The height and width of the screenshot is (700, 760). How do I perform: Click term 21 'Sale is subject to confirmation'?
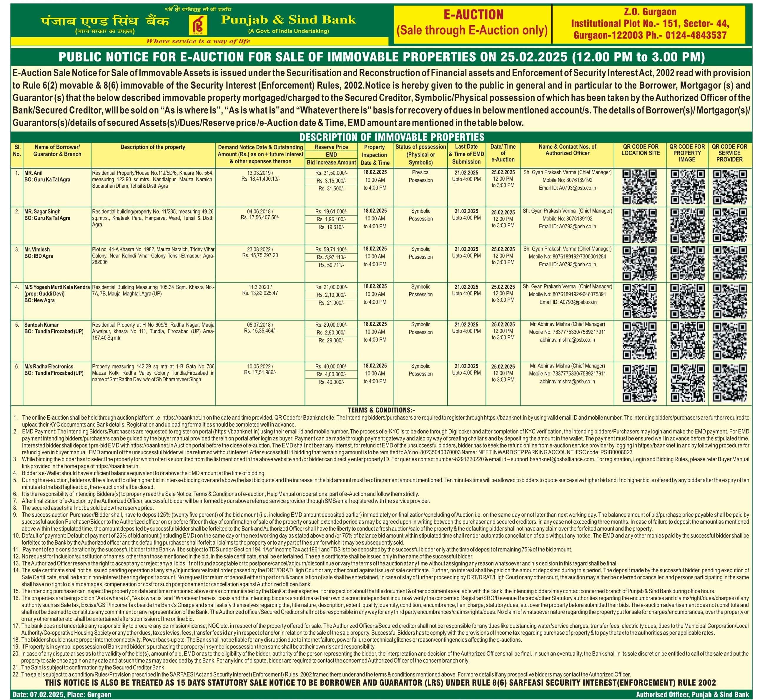pyautogui.click(x=93, y=668)
